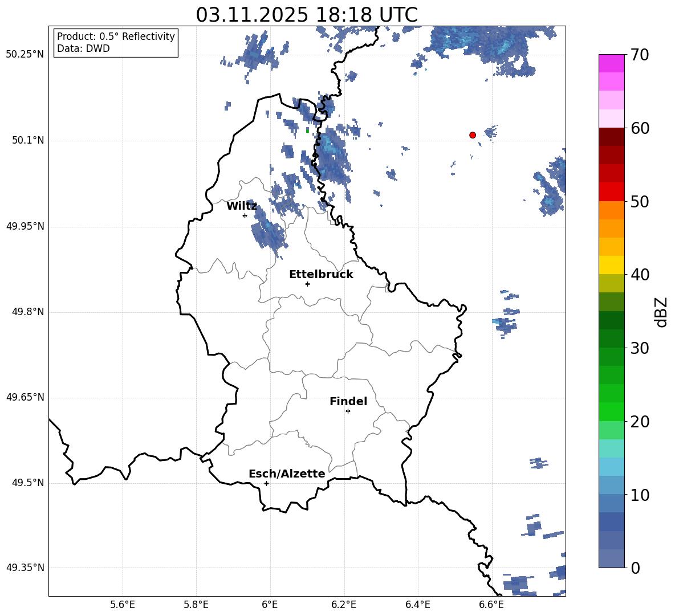This screenshot has height=616, width=675.
Task: Click the 6.2°E longitude label
Action: pyautogui.click(x=344, y=605)
